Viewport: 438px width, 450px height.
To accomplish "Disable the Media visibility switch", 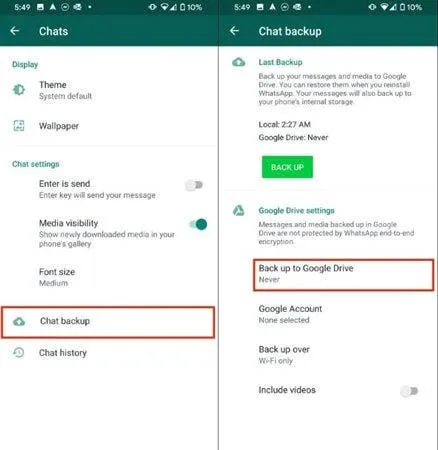I will pyautogui.click(x=198, y=224).
